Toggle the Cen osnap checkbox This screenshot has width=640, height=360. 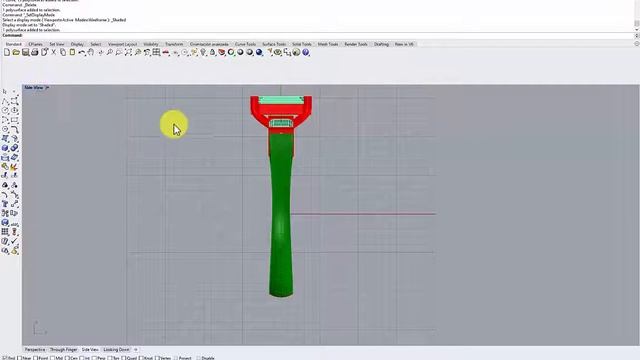(67, 358)
